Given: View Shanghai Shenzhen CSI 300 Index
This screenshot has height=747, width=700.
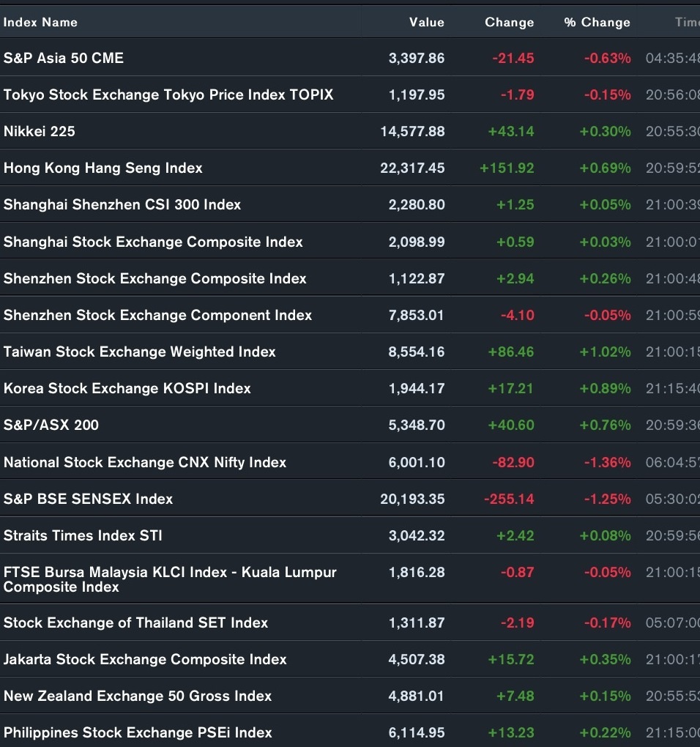Looking at the screenshot, I should click(122, 204).
